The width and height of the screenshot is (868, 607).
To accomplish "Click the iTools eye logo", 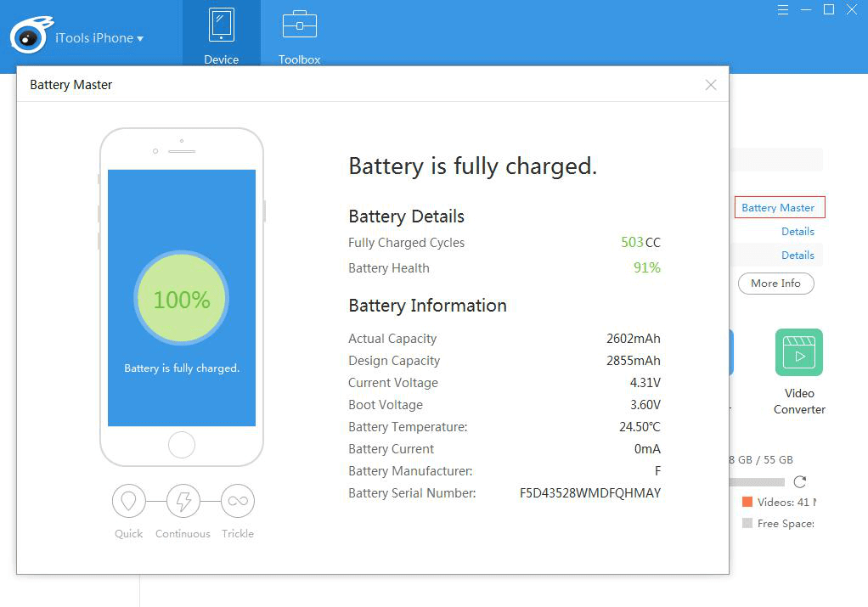I will coord(31,36).
